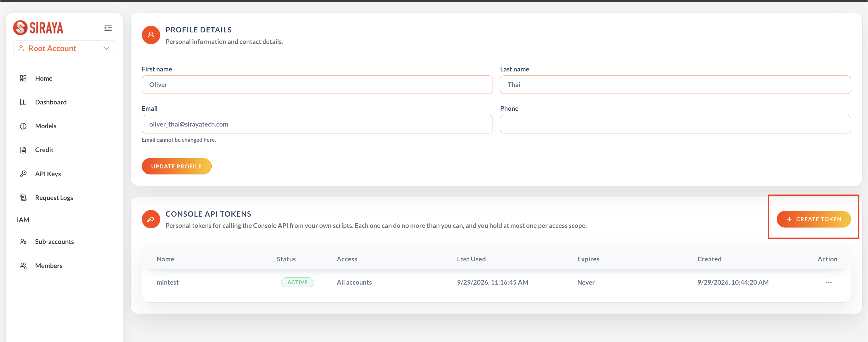Click the Name column header

click(x=165, y=259)
